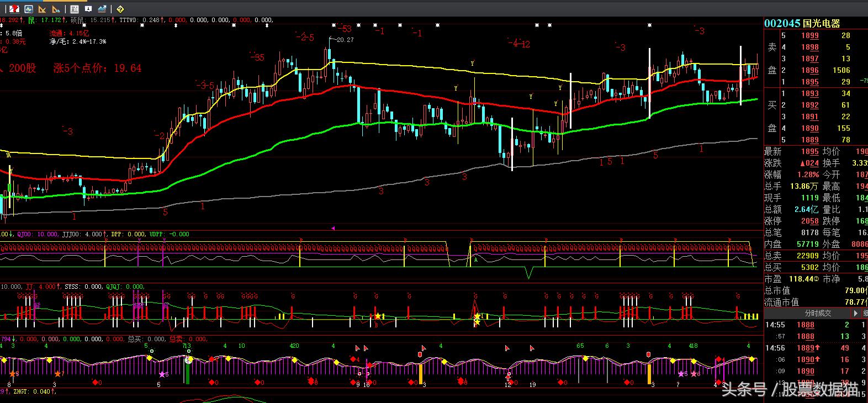Click the 净/毛: 2.4%-17.3% label
The height and width of the screenshot is (403, 868).
click(x=77, y=41)
